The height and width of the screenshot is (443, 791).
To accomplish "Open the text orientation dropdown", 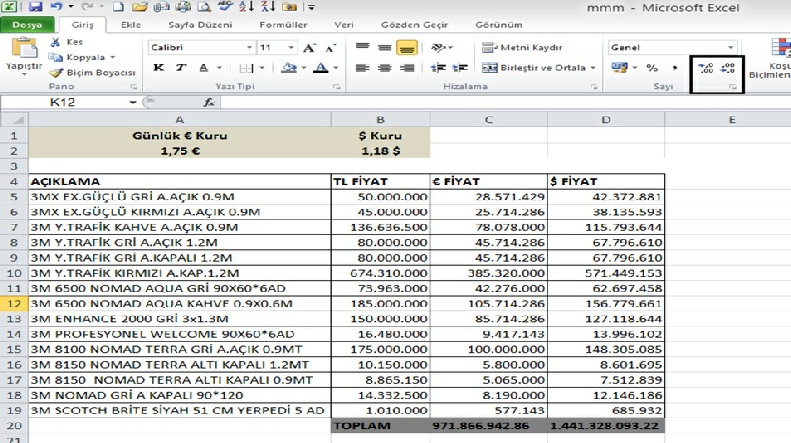I will click(441, 47).
